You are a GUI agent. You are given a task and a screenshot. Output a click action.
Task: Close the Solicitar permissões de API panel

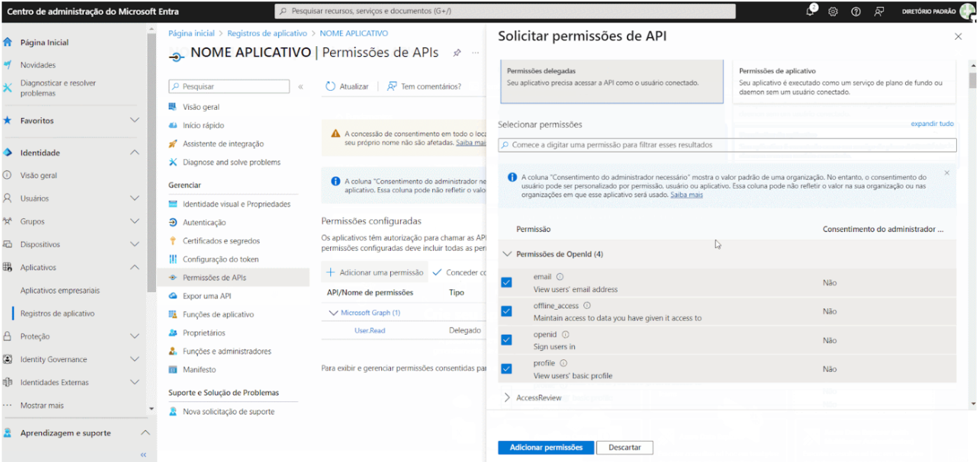[958, 36]
